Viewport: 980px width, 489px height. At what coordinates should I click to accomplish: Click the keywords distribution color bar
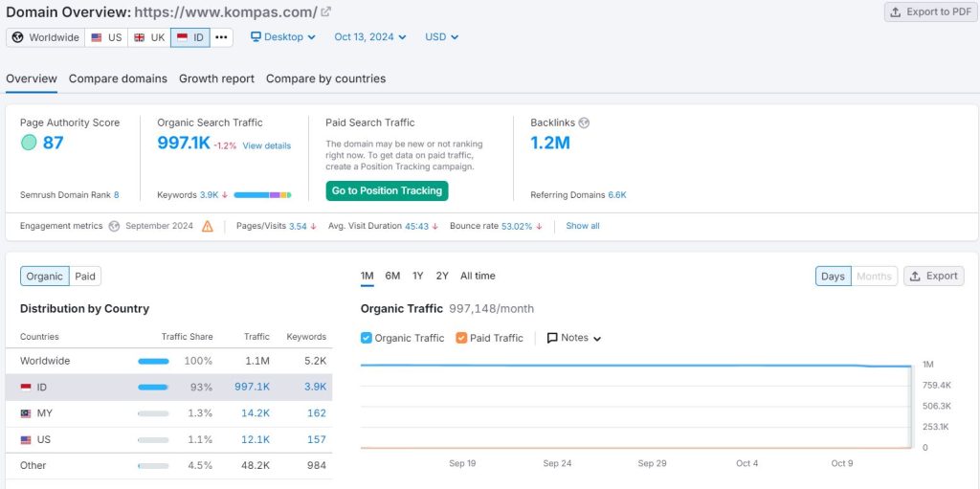pyautogui.click(x=262, y=195)
